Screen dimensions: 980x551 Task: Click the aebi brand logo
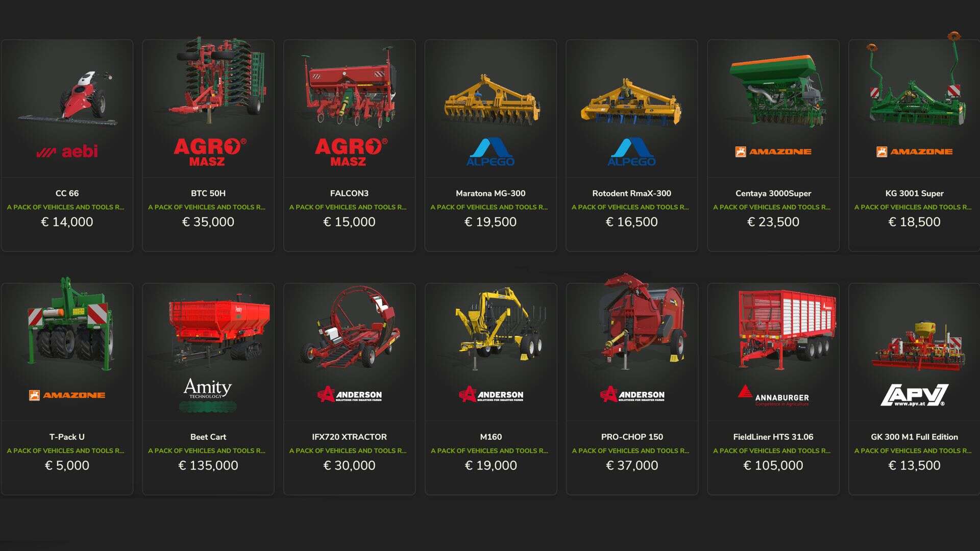coord(67,152)
